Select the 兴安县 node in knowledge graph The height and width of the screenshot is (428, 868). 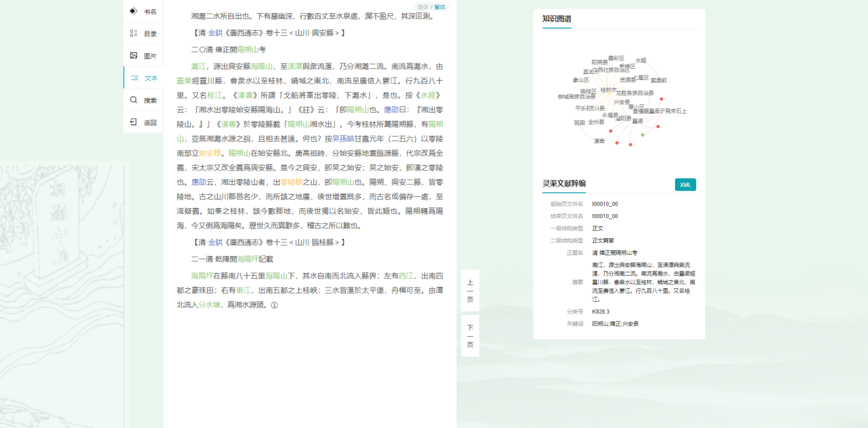click(621, 102)
